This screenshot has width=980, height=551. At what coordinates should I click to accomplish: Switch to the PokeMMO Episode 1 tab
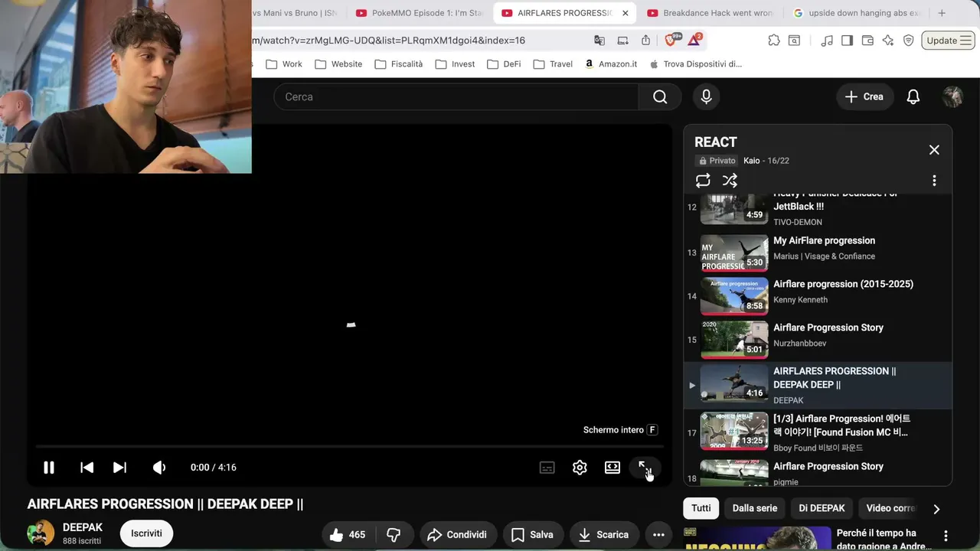pyautogui.click(x=419, y=13)
